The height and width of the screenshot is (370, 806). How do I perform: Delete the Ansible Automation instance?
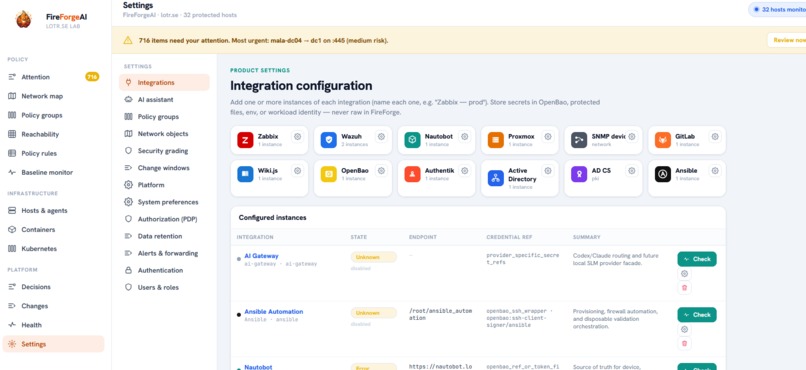[684, 343]
